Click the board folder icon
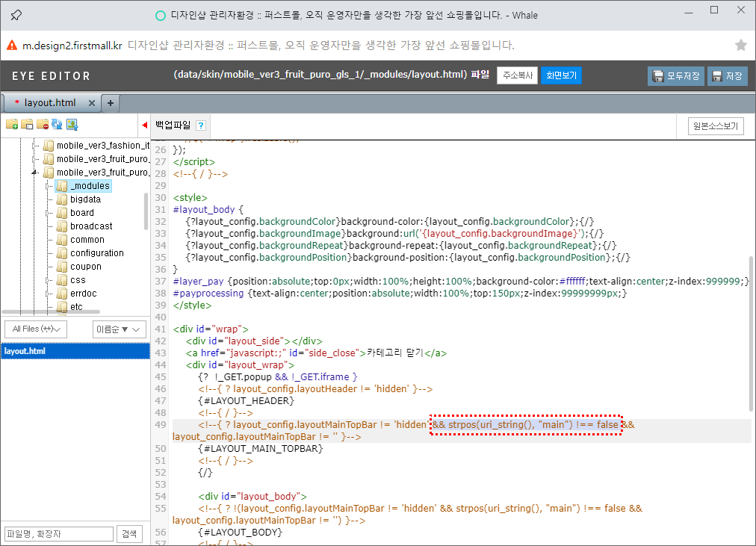Image resolution: width=756 pixels, height=546 pixels. (62, 213)
